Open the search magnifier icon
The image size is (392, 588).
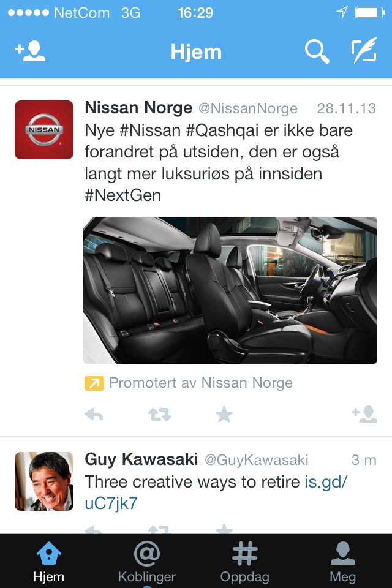pyautogui.click(x=317, y=51)
